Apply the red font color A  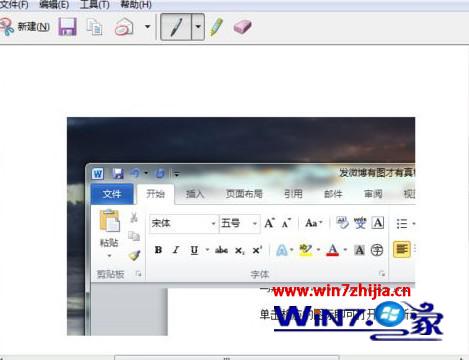click(333, 250)
